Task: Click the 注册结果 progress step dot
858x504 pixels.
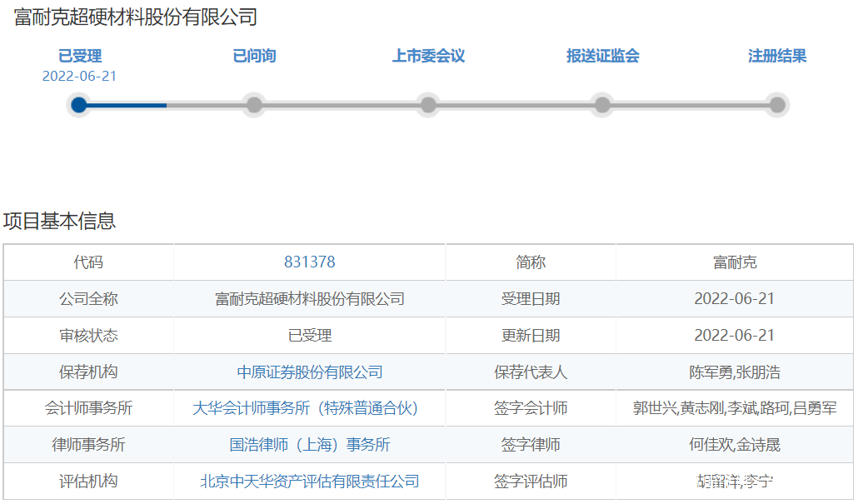Action: [x=777, y=105]
